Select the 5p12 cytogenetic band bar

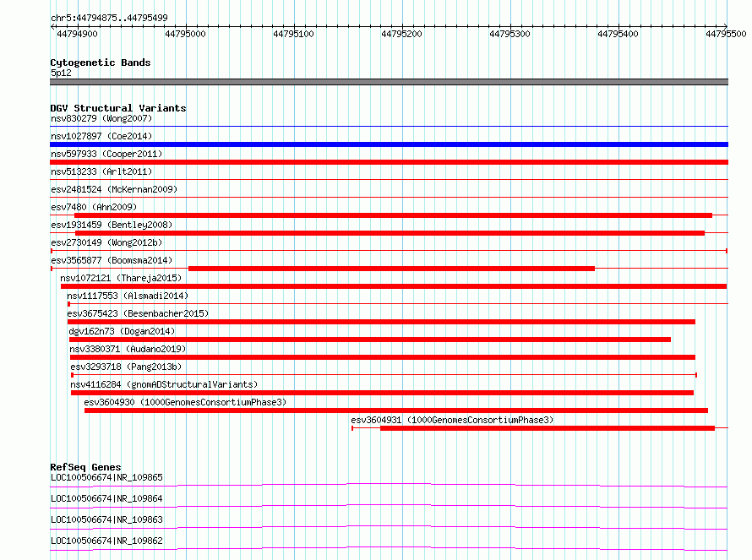click(389, 82)
